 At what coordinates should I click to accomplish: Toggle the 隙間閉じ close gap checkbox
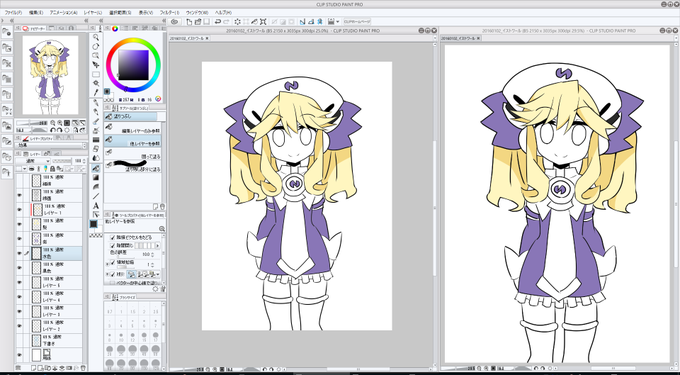coord(113,245)
